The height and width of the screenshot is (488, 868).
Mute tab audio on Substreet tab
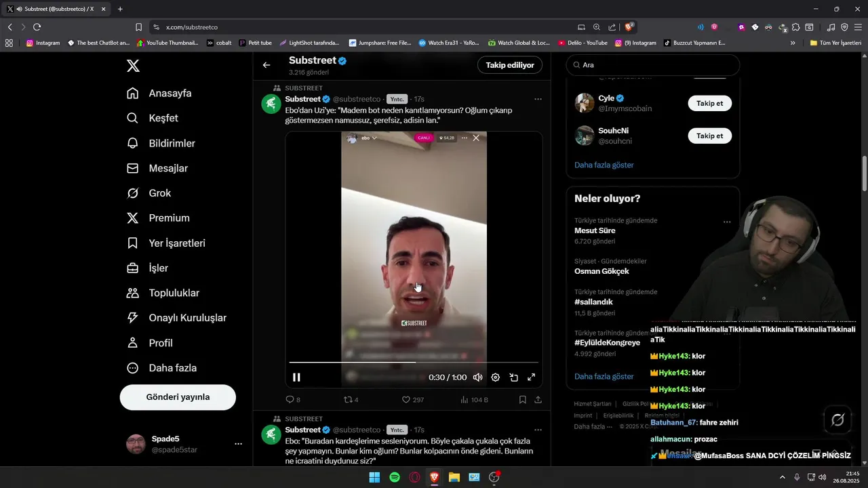(18, 9)
